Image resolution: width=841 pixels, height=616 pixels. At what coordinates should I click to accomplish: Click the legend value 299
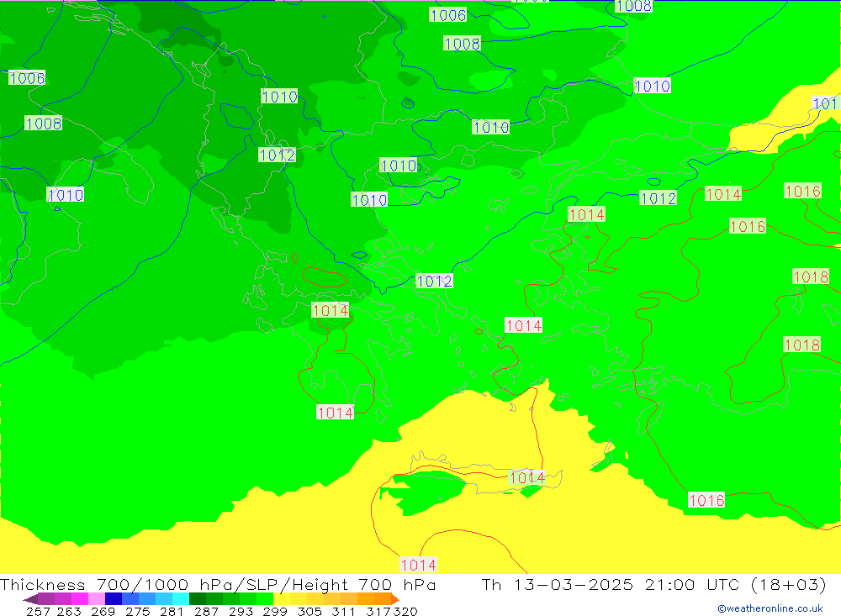tap(275, 611)
